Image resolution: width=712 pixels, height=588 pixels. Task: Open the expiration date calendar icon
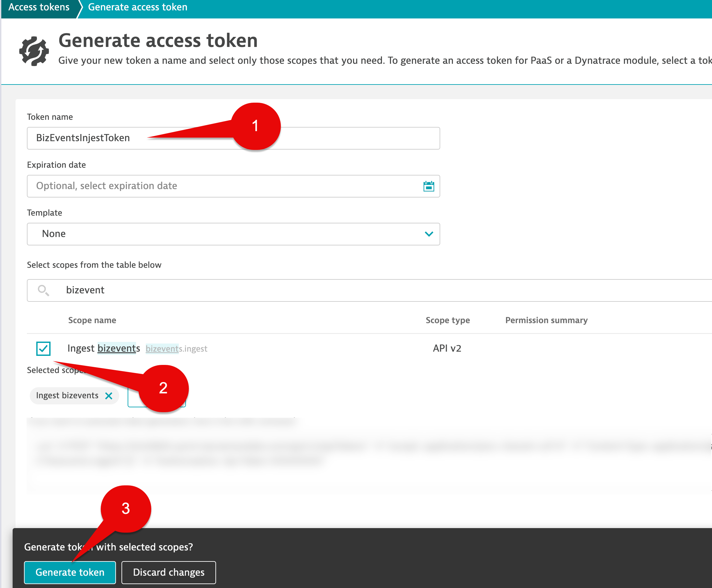pos(429,186)
